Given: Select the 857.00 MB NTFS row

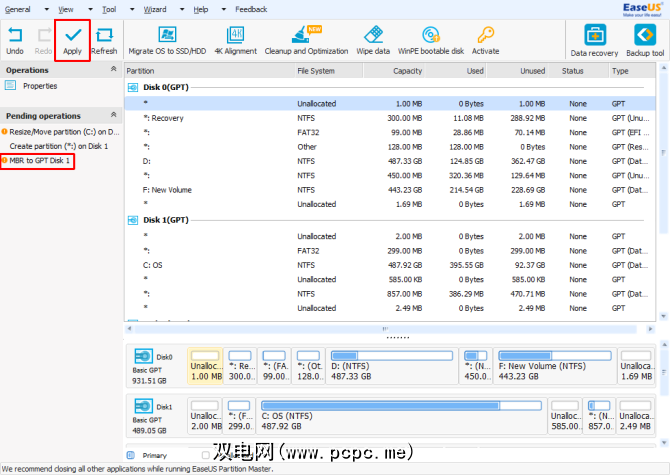Looking at the screenshot, I should 390,294.
